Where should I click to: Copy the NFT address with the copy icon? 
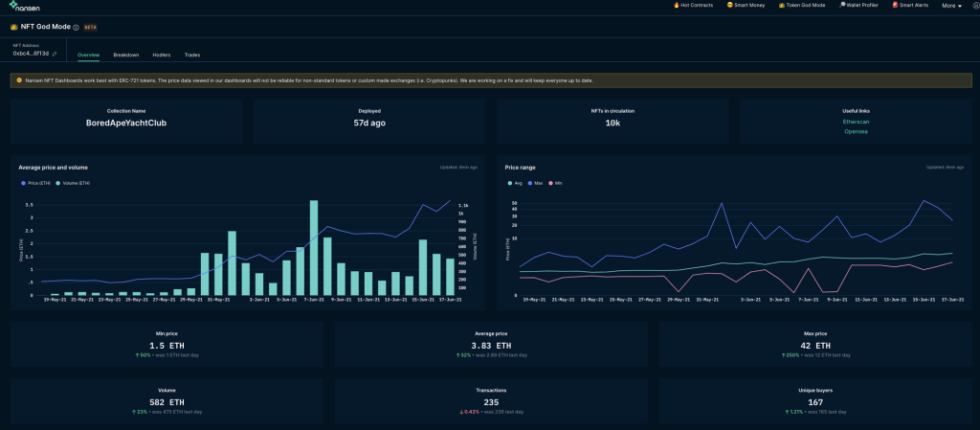coord(55,54)
